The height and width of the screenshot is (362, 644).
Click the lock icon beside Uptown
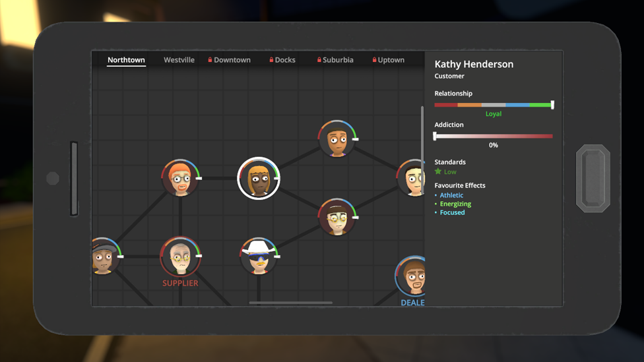(375, 59)
